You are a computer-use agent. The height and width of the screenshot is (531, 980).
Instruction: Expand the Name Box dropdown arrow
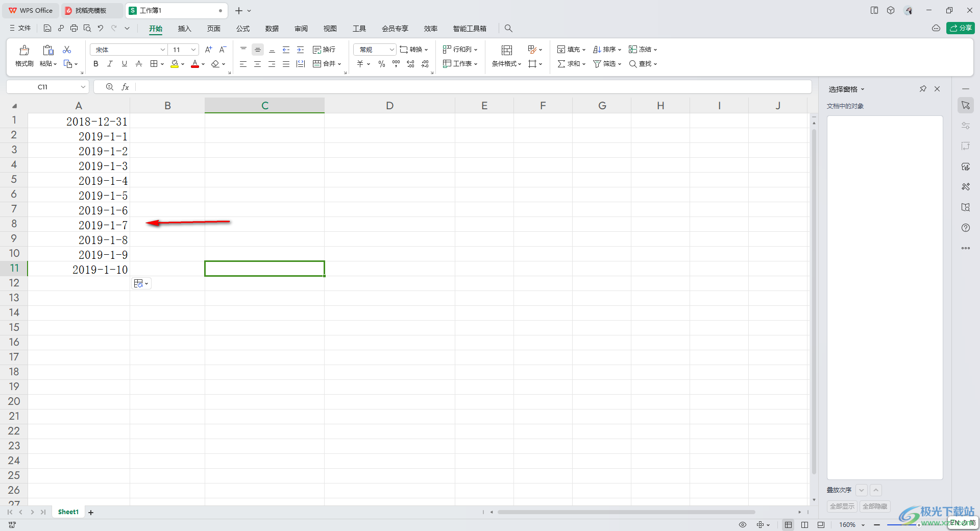[83, 87]
